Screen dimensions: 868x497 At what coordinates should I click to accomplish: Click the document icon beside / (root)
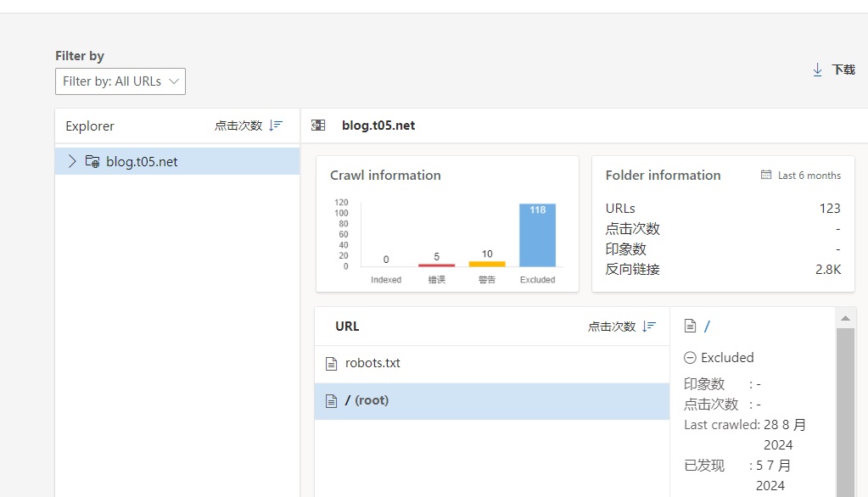[332, 400]
